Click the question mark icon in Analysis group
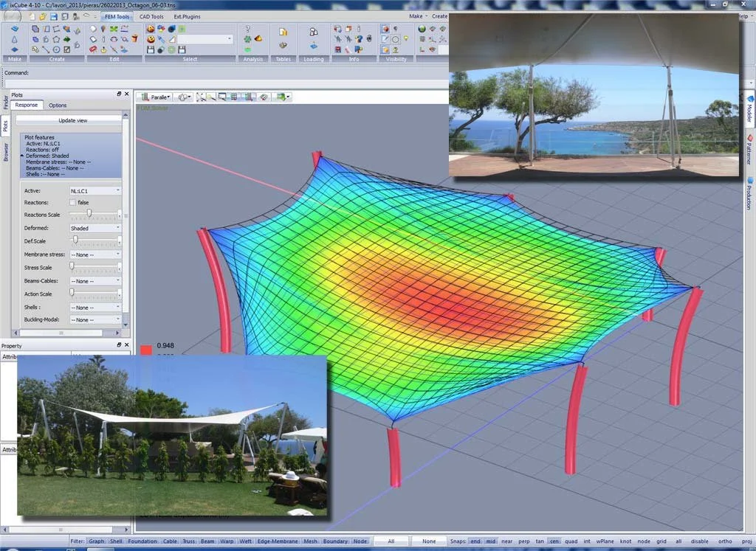756x551 pixels. (247, 29)
